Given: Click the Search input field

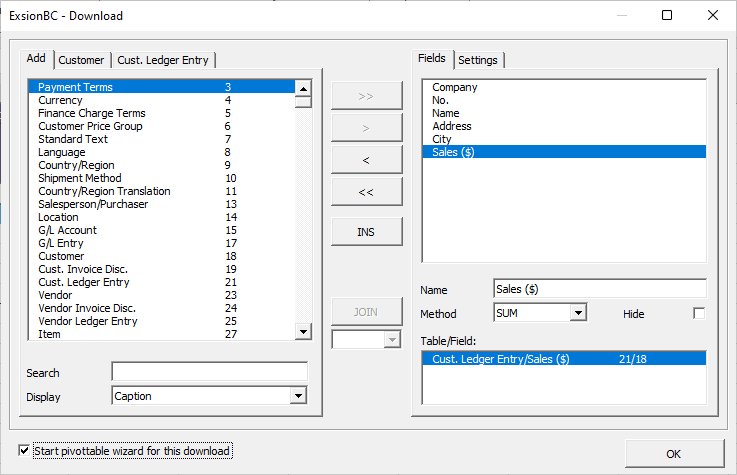Looking at the screenshot, I should point(210,371).
